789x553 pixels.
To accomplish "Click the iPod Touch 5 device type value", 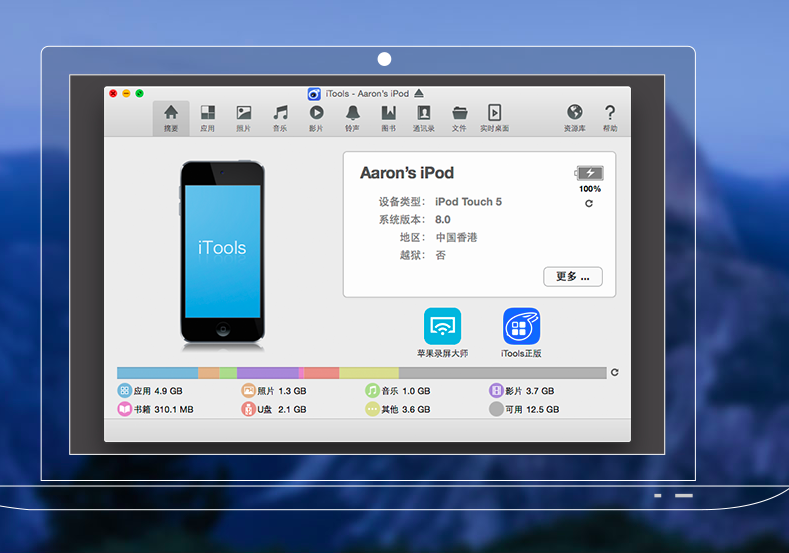I will tap(468, 202).
